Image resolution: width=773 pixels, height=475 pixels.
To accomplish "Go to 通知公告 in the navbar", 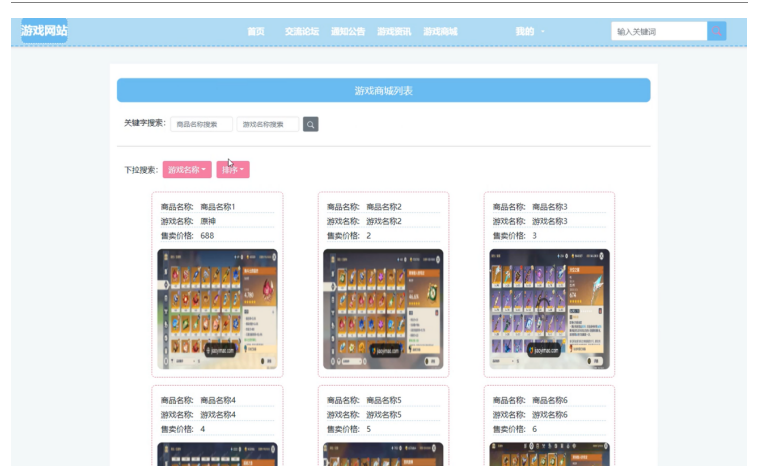I will point(348,32).
